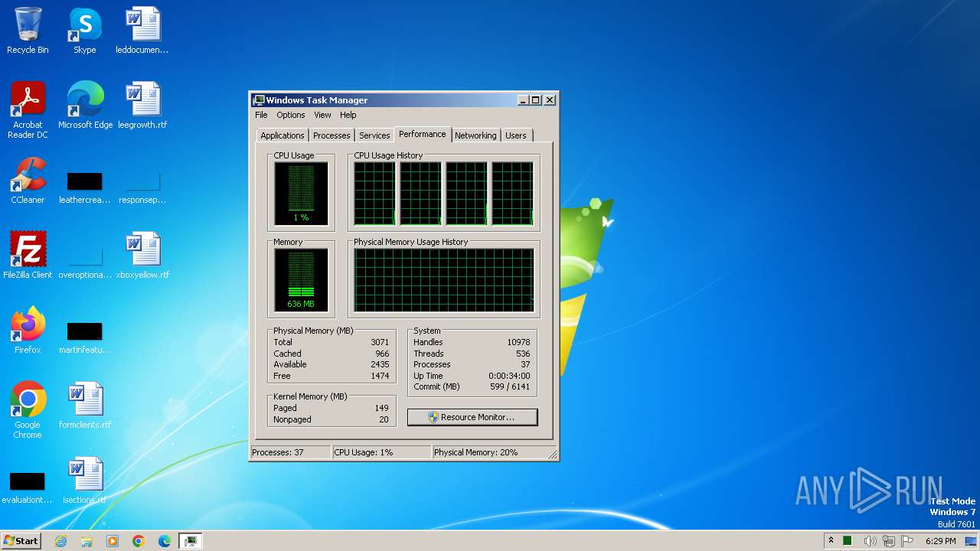Open the volume speaker tray icon

click(870, 541)
